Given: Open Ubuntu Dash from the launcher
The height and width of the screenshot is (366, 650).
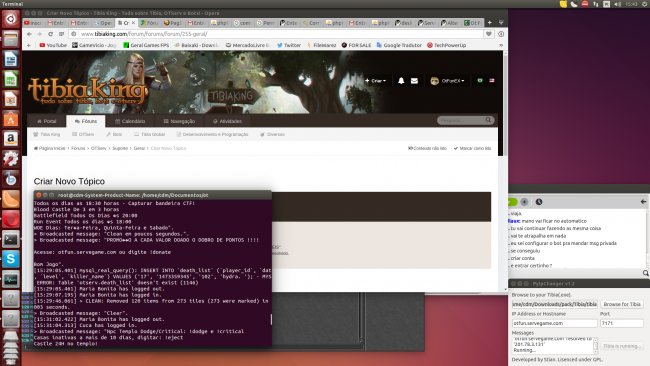Looking at the screenshot, I should [x=11, y=19].
